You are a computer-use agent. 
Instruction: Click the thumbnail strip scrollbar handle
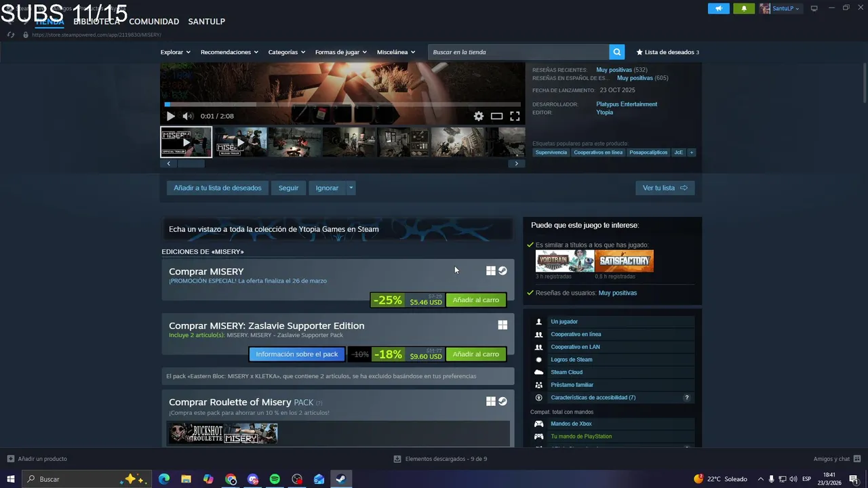click(x=191, y=163)
